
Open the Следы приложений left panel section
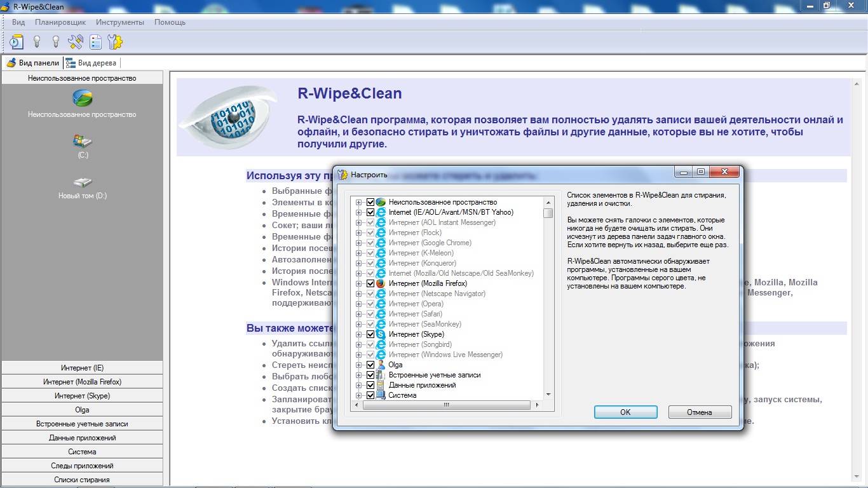click(x=82, y=466)
